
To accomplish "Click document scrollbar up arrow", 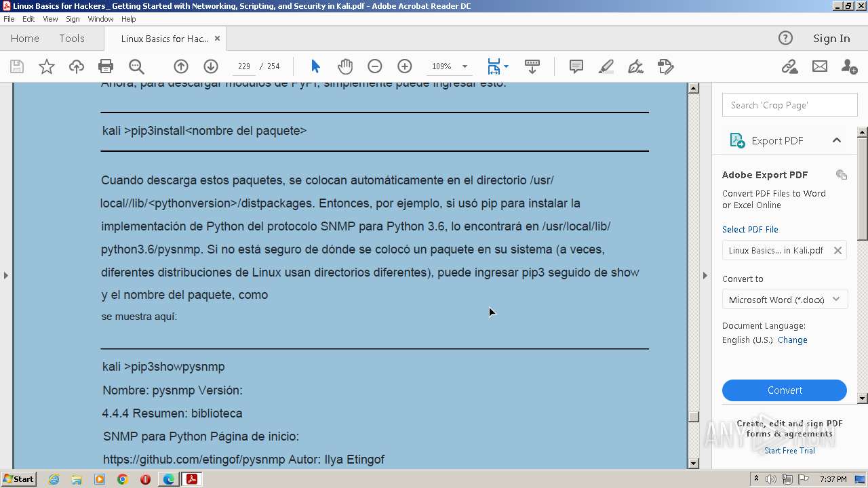I will click(x=693, y=88).
